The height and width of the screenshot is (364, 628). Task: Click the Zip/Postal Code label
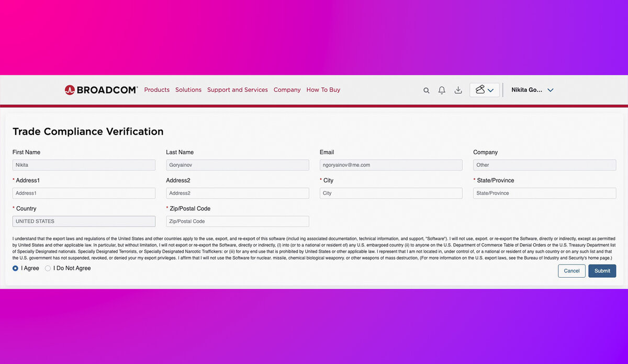point(190,209)
